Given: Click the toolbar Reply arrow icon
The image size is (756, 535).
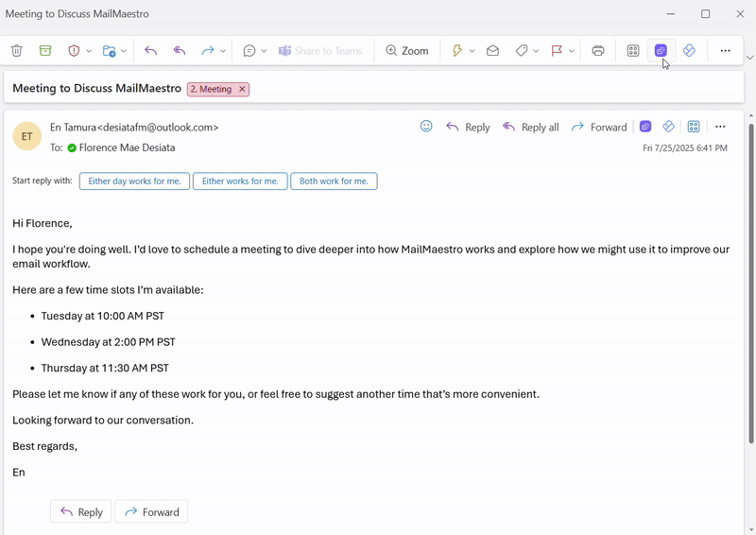Looking at the screenshot, I should point(151,50).
